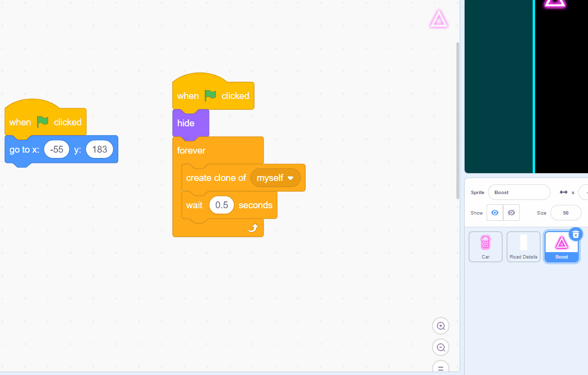Click the workspace vertical scrollbar

457,120
